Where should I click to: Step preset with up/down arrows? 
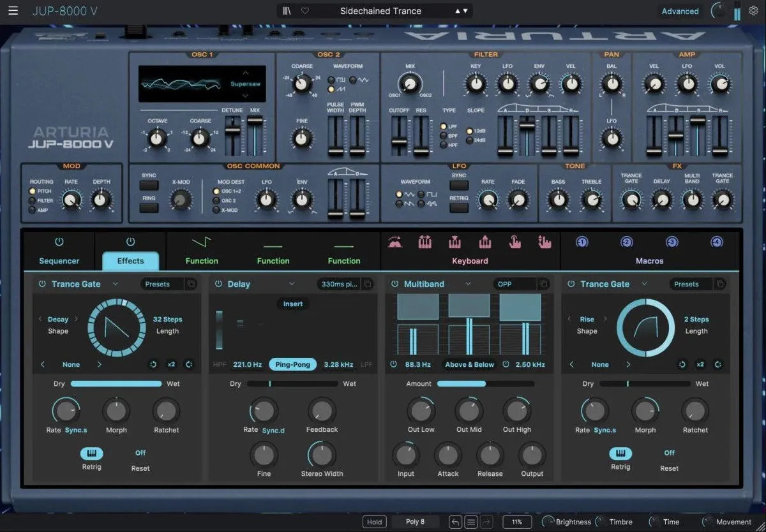[x=462, y=11]
